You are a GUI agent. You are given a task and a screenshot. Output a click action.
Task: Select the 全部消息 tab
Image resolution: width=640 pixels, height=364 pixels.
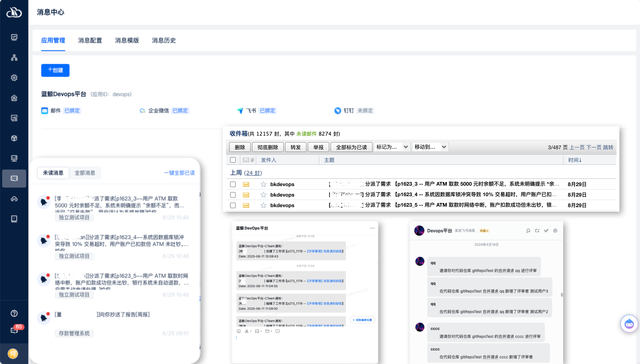85,173
